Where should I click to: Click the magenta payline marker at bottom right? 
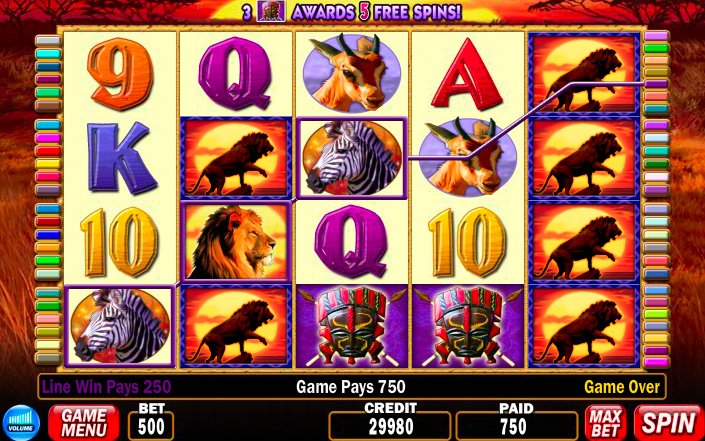pyautogui.click(x=656, y=362)
